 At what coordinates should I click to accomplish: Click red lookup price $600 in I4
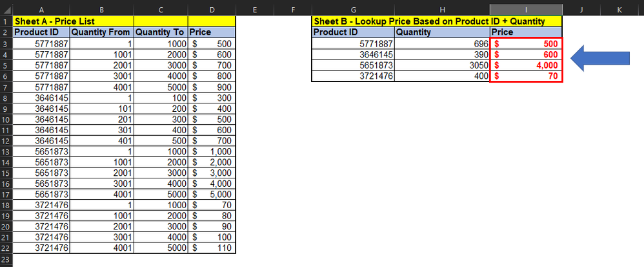526,54
